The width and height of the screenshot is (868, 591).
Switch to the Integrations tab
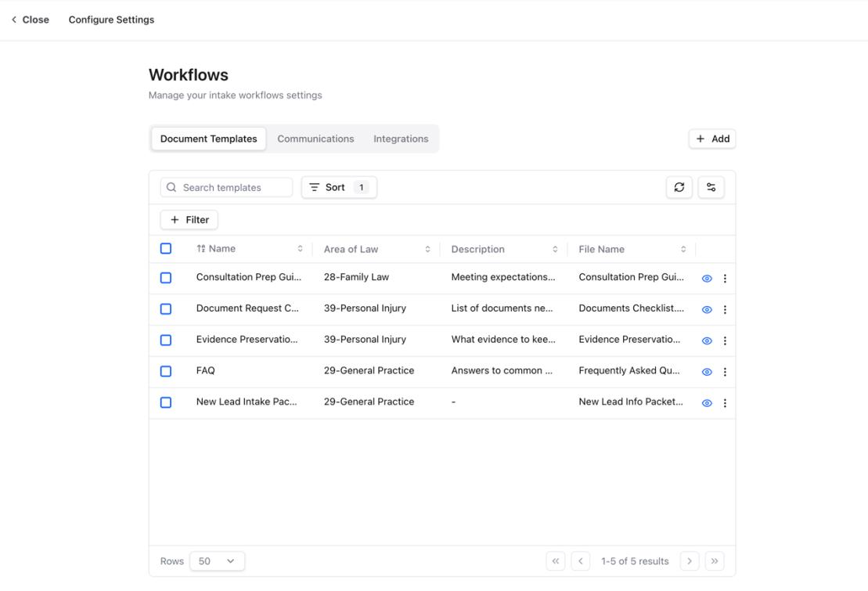click(x=401, y=139)
